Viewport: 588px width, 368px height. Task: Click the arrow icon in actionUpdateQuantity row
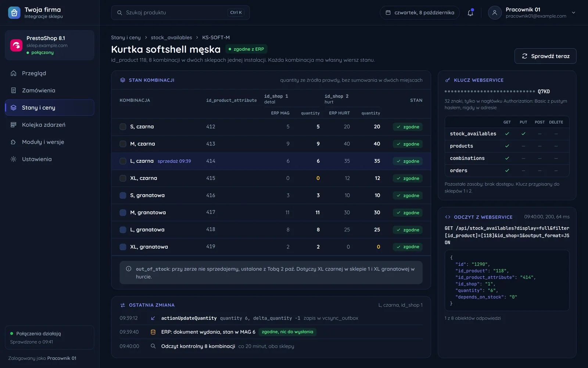tap(153, 318)
